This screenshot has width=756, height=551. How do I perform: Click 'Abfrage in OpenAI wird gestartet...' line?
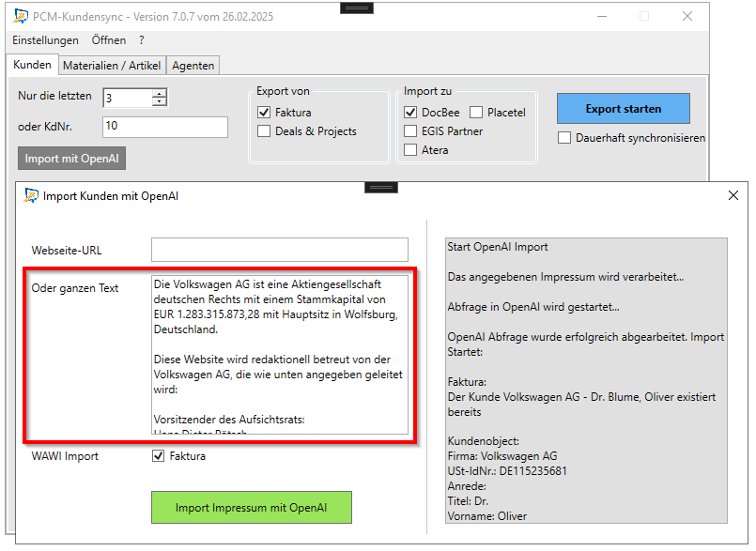533,307
